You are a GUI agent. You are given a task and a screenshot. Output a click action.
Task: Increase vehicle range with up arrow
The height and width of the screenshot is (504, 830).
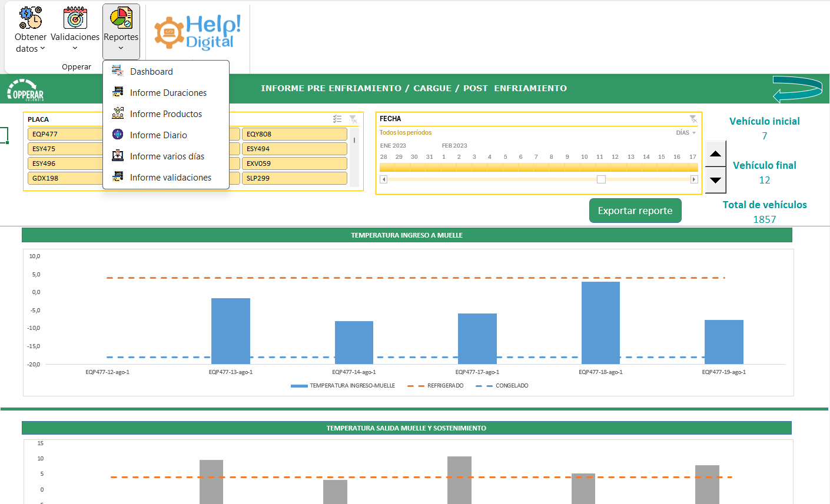[715, 154]
